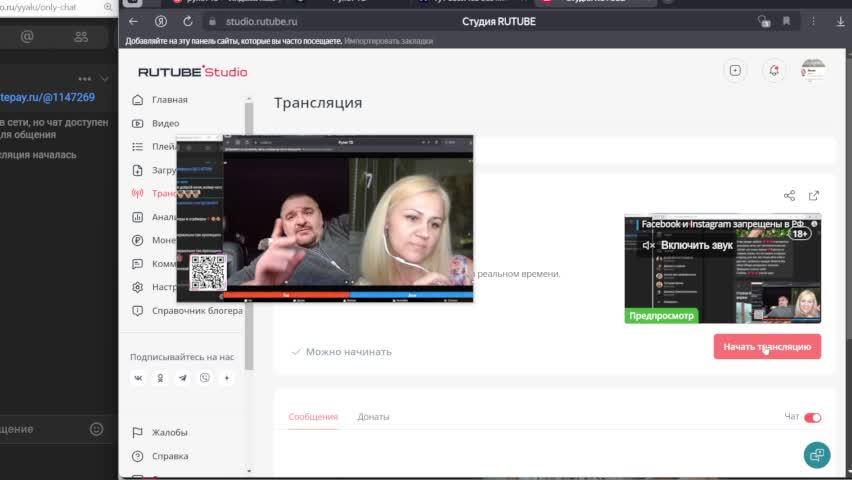Viewport: 852px width, 480px height.
Task: Open the VK social link icon
Action: click(138, 378)
